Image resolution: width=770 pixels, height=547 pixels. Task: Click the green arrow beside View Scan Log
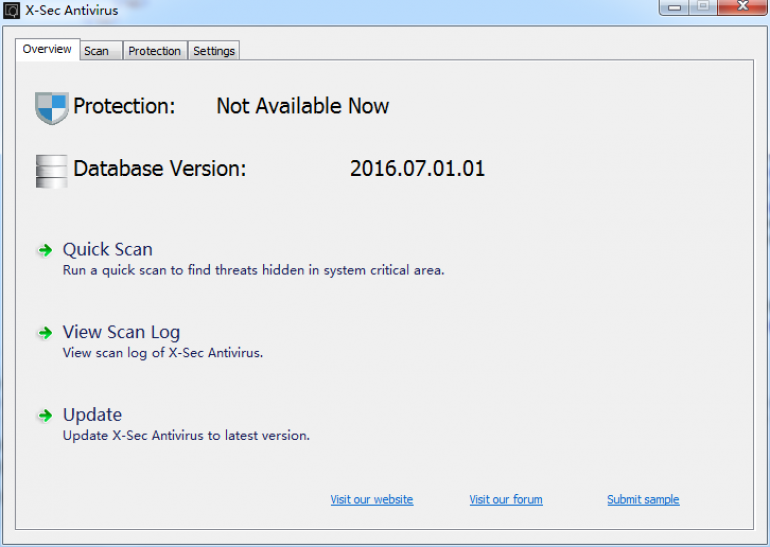(x=46, y=333)
